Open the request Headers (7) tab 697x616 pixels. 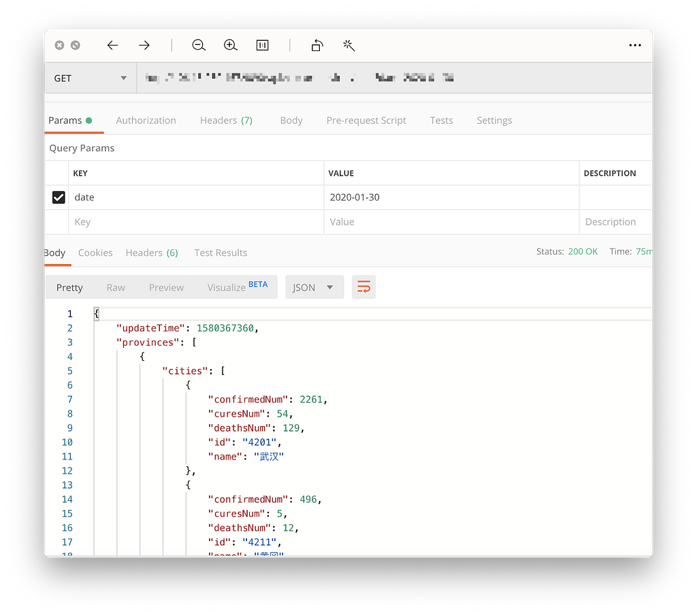[226, 120]
